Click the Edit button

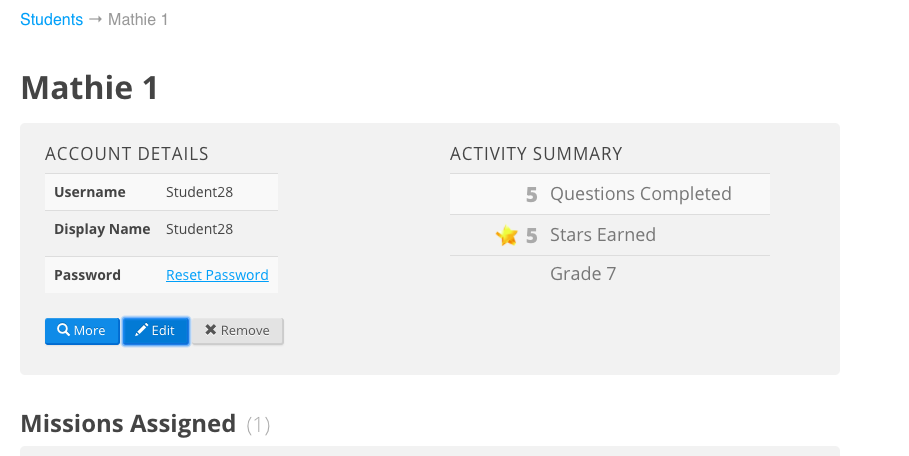[155, 331]
